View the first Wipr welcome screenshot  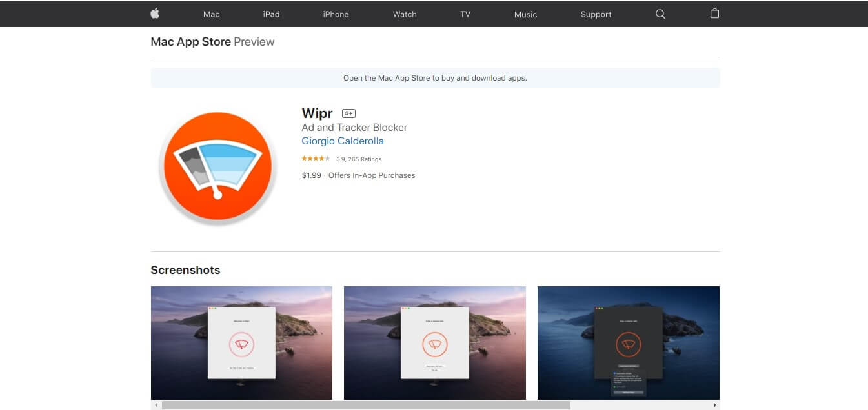[241, 343]
